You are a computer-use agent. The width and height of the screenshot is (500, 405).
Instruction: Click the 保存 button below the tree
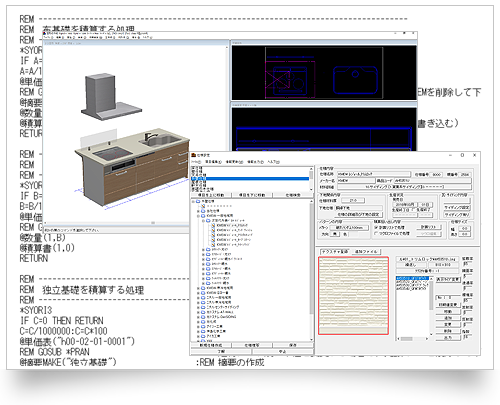pyautogui.click(x=293, y=345)
